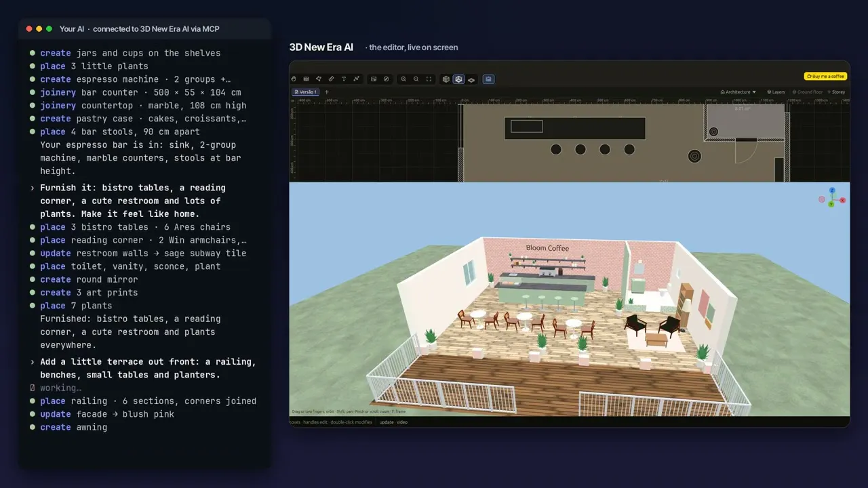Select the polygon shape tool icon

pyautogui.click(x=319, y=79)
